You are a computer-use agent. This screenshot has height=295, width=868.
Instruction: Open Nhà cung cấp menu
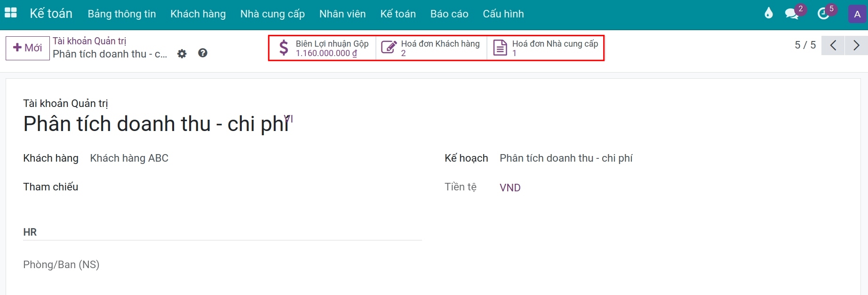tap(272, 14)
